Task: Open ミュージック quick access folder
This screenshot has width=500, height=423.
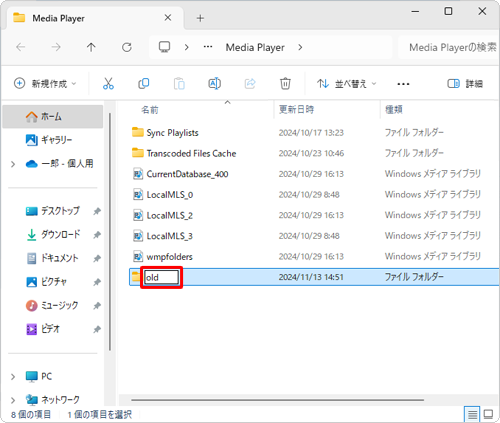Action: 53,306
